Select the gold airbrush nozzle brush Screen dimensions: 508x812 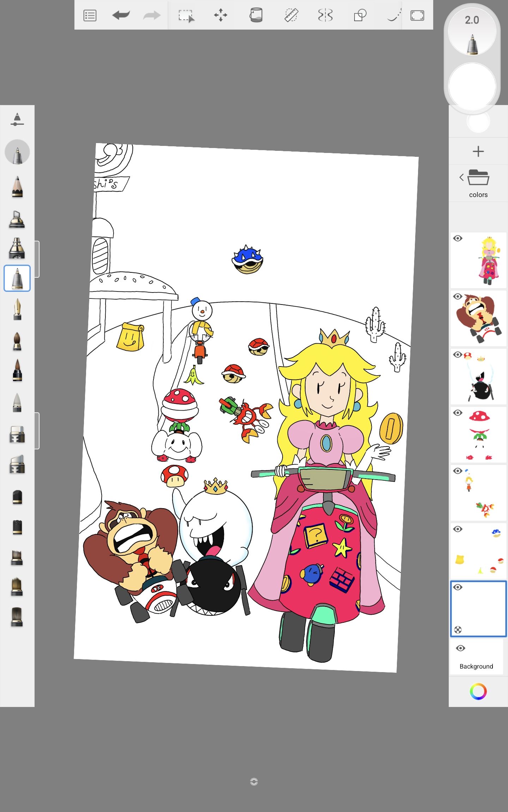point(17,248)
